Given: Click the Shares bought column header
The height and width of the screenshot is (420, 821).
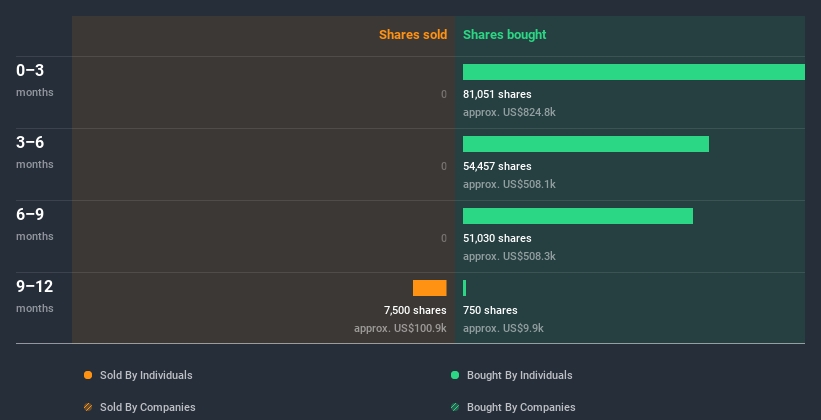Looking at the screenshot, I should pyautogui.click(x=505, y=35).
